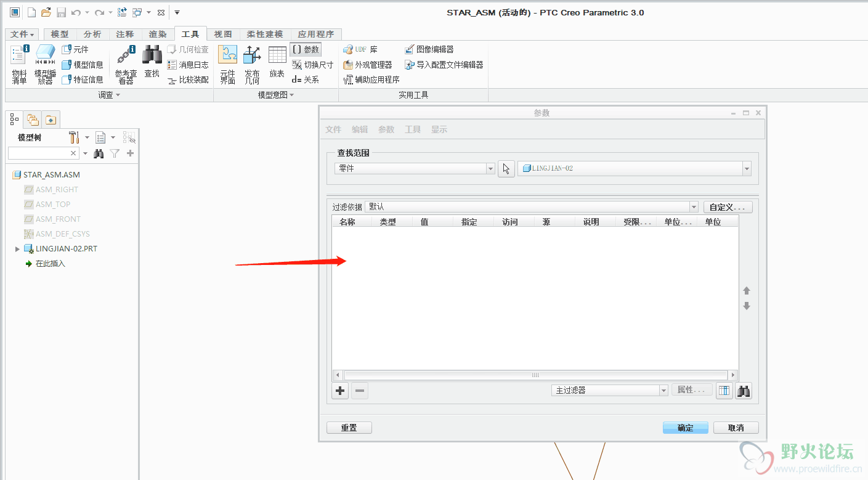Click 切换尺寸 switch dimensions tool
Viewport: 868px width, 480px height.
click(x=312, y=65)
